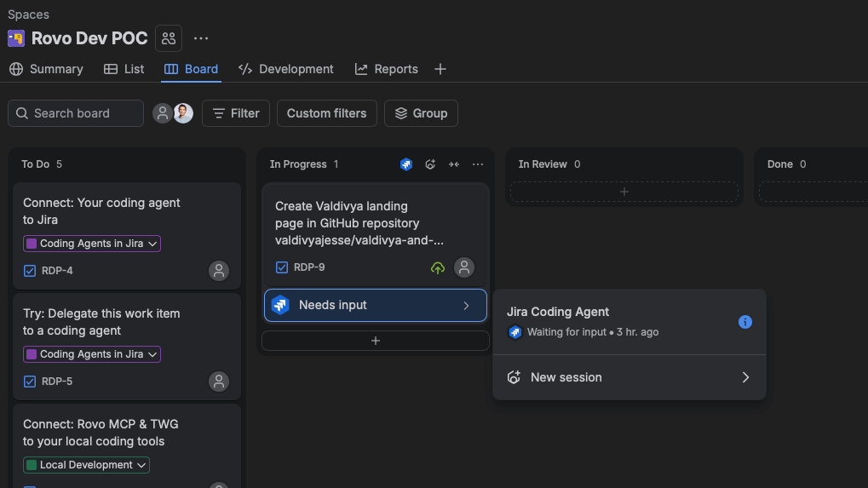This screenshot has height=488, width=868.
Task: Open Coding Agents in Jira dropdown on RDP-4
Action: pyautogui.click(x=92, y=244)
